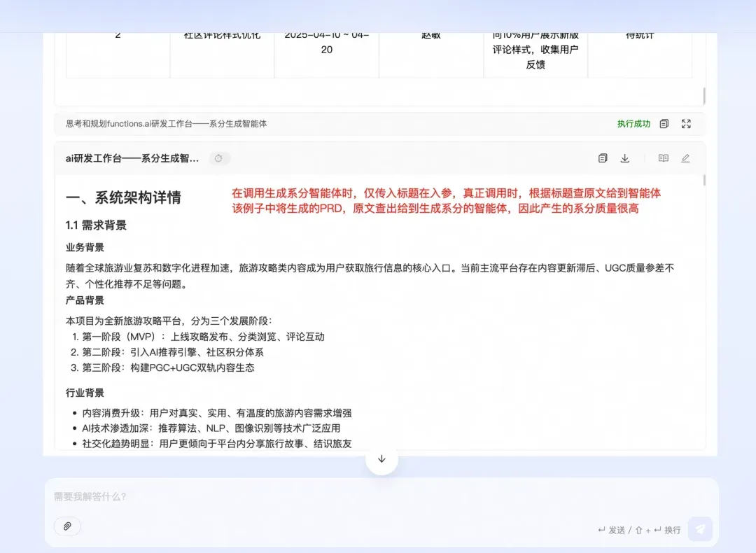Jump to bottom with the down-arrow button

tap(382, 459)
